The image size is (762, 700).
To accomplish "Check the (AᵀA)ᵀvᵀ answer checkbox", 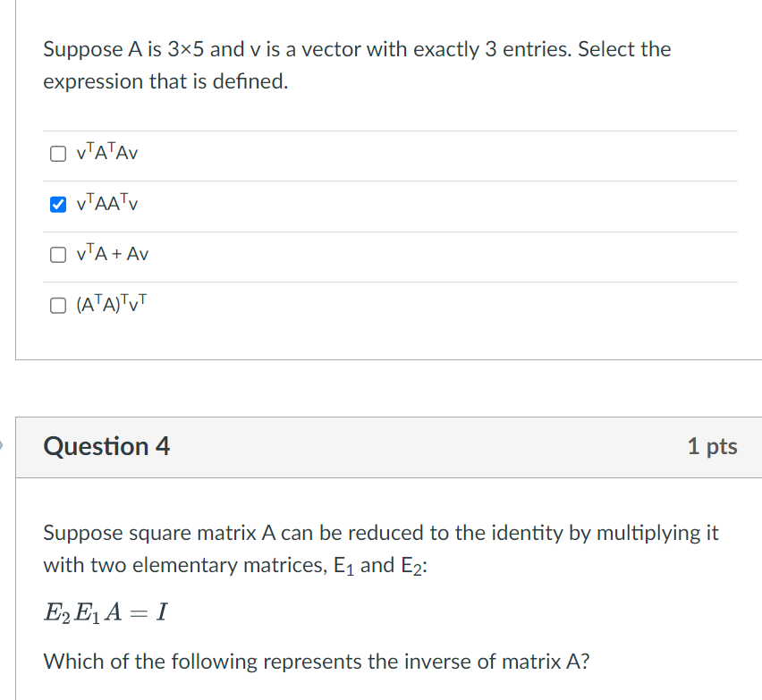I will tap(56, 305).
